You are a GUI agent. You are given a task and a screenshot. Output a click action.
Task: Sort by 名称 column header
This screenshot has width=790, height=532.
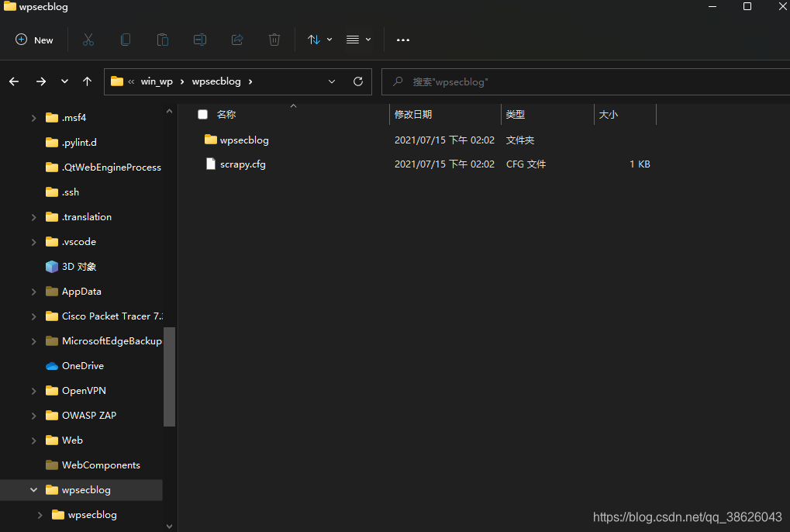tap(226, 115)
